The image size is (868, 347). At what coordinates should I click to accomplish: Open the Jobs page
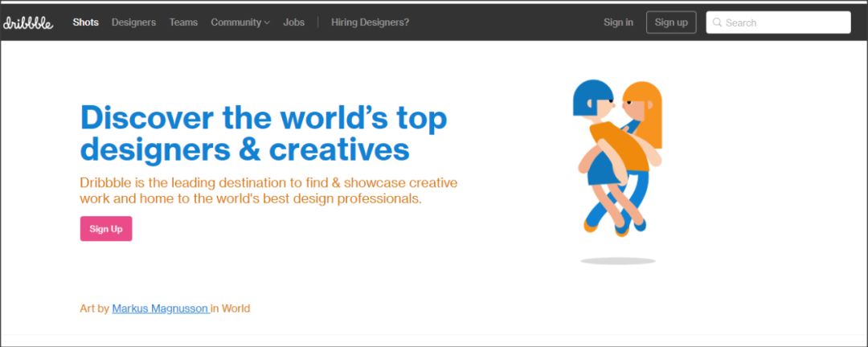pyautogui.click(x=294, y=22)
